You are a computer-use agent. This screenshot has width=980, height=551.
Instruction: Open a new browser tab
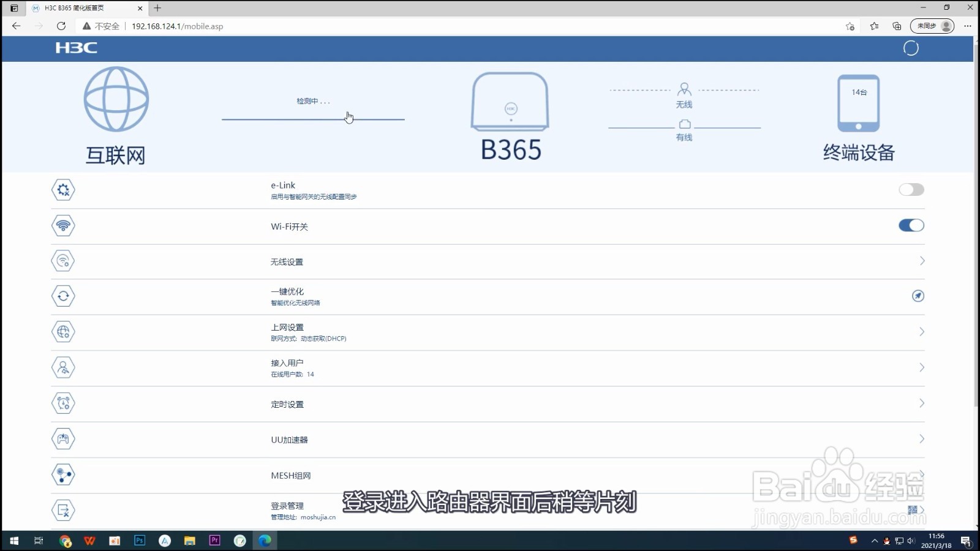(x=157, y=8)
